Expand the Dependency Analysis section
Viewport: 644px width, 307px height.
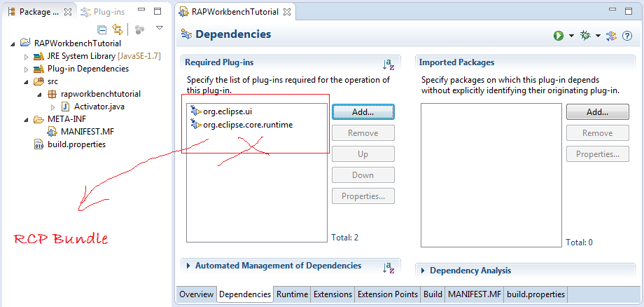pos(423,271)
